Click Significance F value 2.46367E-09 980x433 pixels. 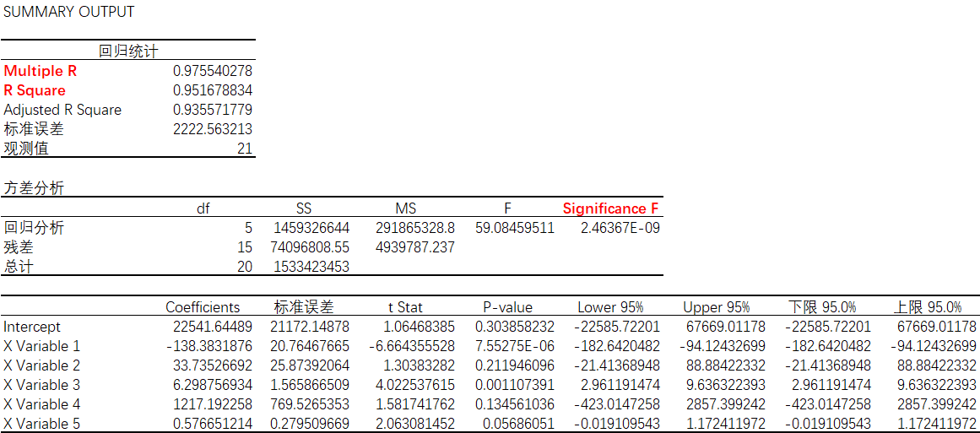620,228
